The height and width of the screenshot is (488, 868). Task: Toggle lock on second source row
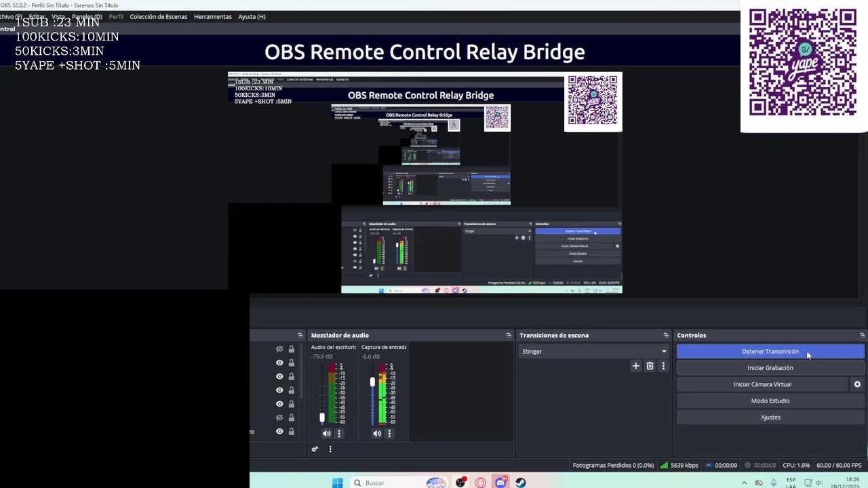click(x=292, y=363)
